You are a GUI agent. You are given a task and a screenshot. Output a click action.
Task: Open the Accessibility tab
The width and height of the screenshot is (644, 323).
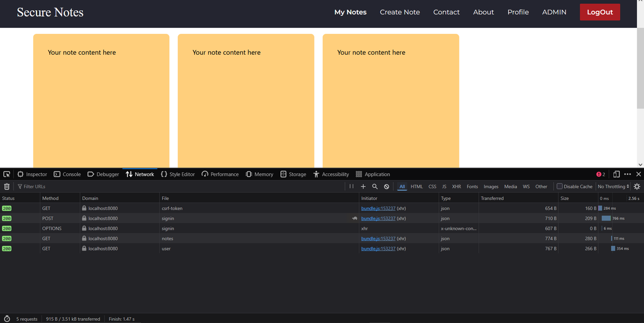pyautogui.click(x=331, y=174)
